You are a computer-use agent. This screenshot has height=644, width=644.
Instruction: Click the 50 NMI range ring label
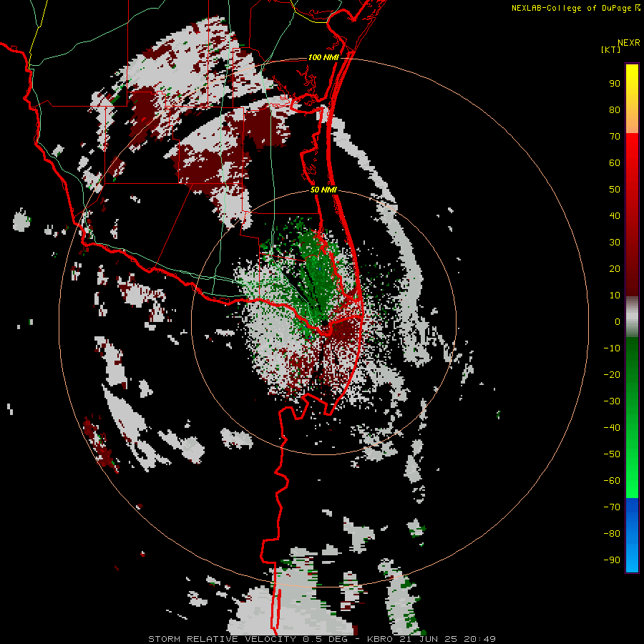pyautogui.click(x=323, y=190)
